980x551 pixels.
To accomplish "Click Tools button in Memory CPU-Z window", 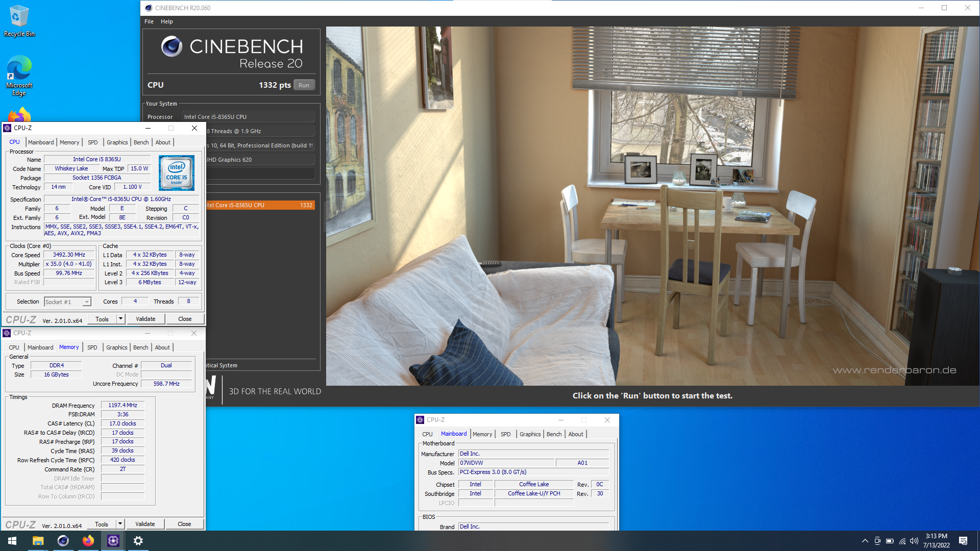I will (102, 524).
